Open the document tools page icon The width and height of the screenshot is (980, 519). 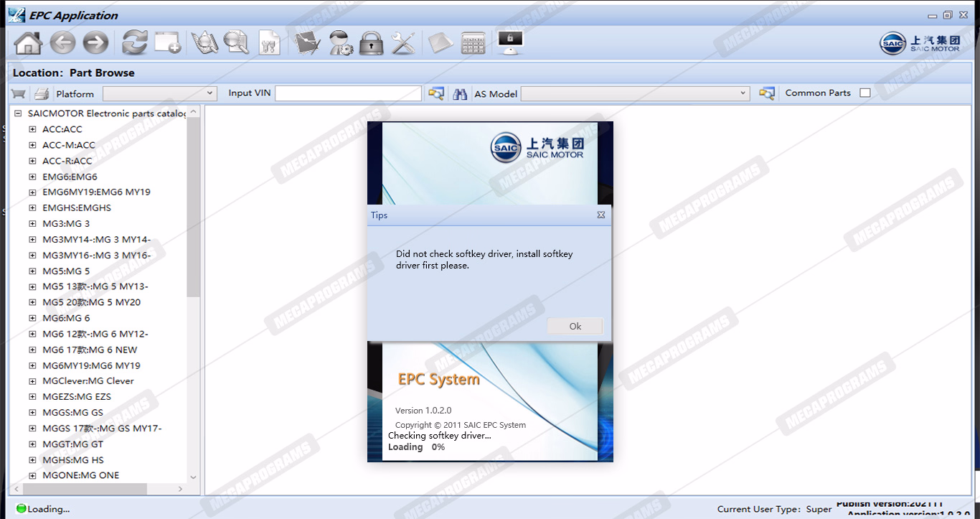point(270,42)
